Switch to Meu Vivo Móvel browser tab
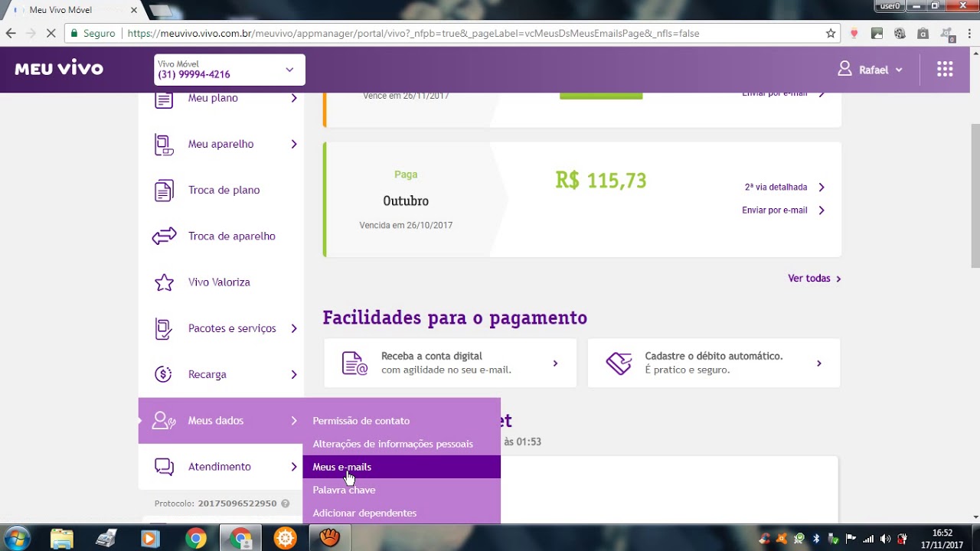The width and height of the screenshot is (980, 551). [73, 10]
